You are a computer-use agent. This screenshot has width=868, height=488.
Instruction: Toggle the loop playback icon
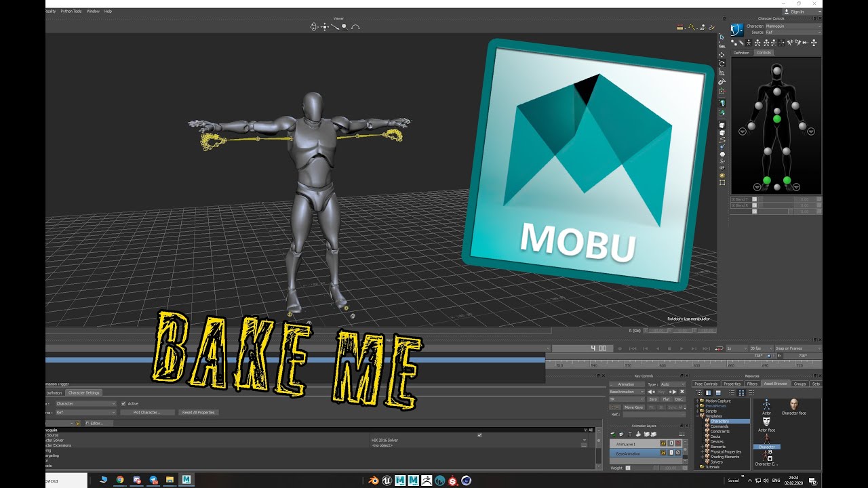coord(719,348)
